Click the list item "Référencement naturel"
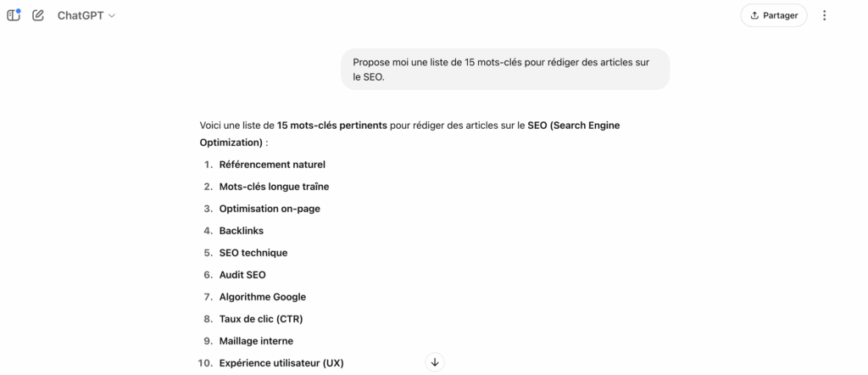The width and height of the screenshot is (868, 375). pos(272,165)
